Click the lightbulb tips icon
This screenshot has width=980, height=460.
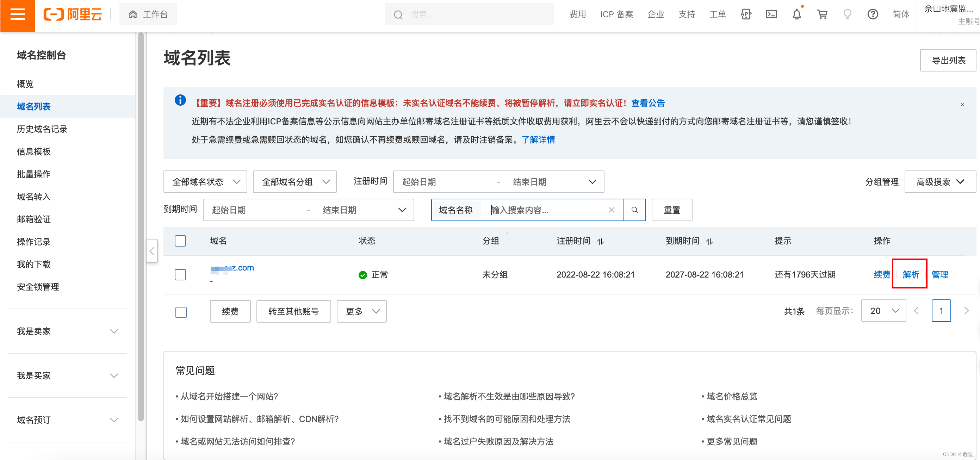[x=847, y=14]
